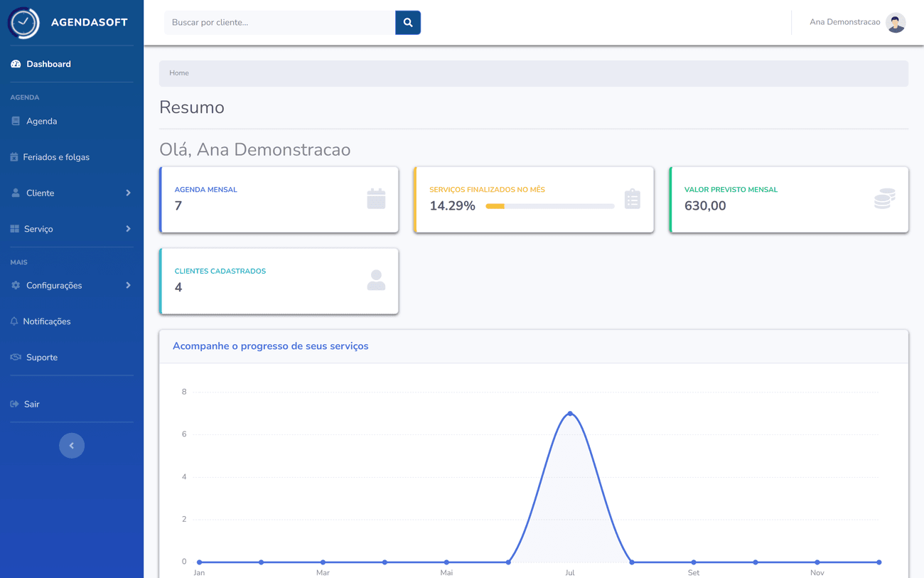Open the Notificações menu item
Viewport: 924px width, 578px height.
pyautogui.click(x=72, y=321)
